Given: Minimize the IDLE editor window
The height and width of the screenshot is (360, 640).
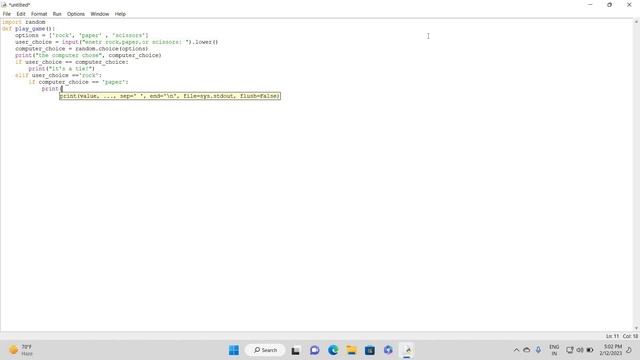Looking at the screenshot, I should (590, 5).
